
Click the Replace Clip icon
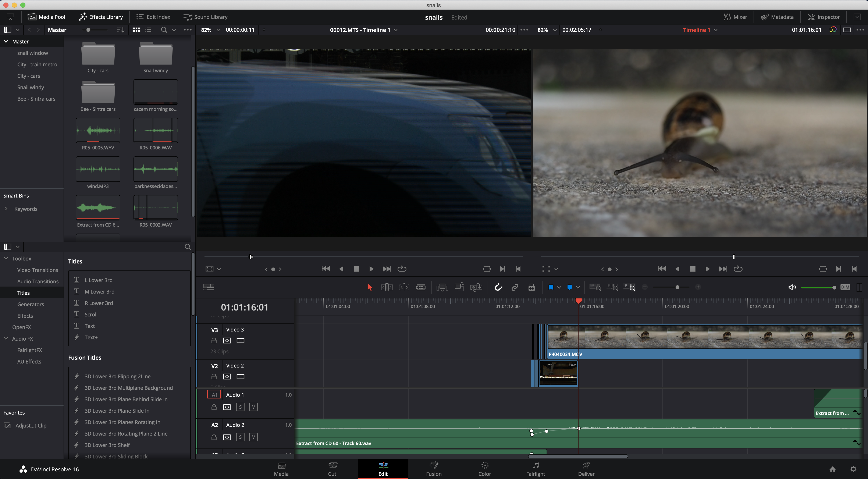point(476,287)
